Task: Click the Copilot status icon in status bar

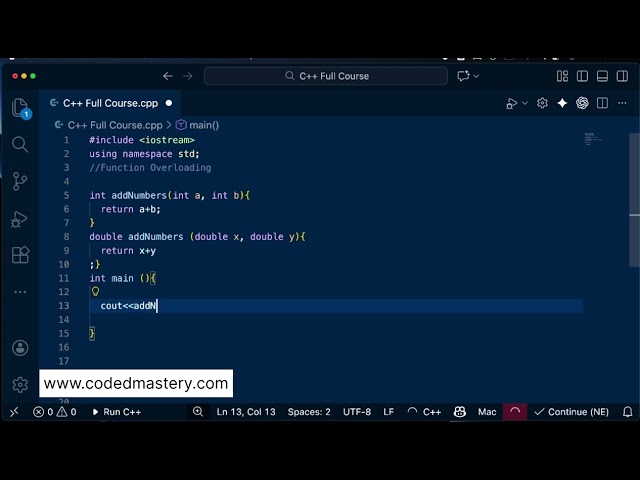Action: (x=460, y=412)
